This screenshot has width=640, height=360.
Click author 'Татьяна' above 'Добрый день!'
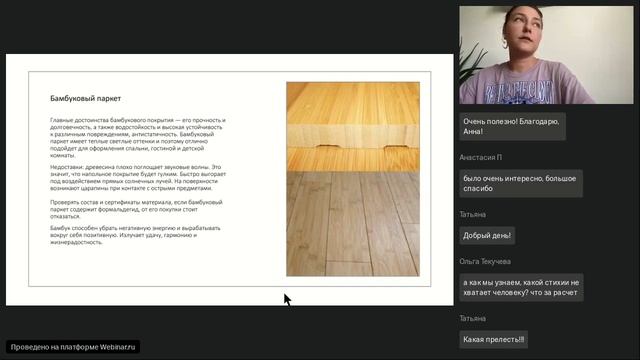(472, 214)
